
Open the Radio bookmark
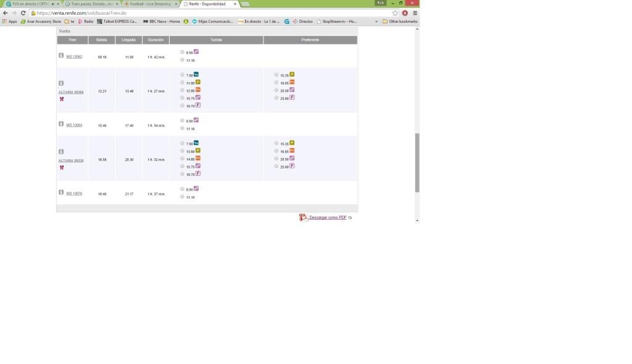(x=85, y=22)
